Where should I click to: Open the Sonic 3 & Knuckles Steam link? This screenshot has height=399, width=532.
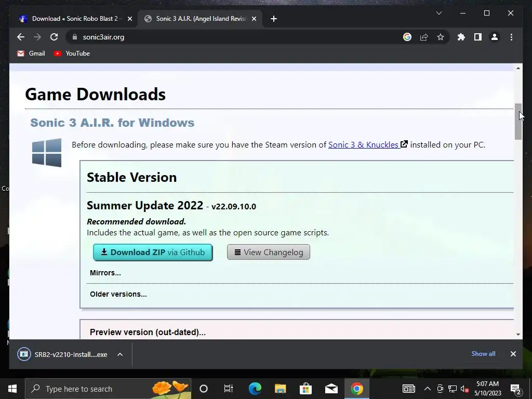pyautogui.click(x=368, y=144)
